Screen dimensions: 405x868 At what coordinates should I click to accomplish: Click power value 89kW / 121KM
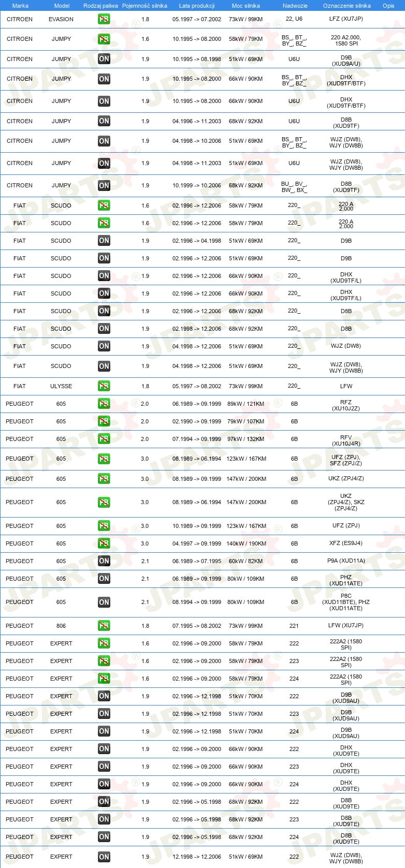[x=246, y=404]
